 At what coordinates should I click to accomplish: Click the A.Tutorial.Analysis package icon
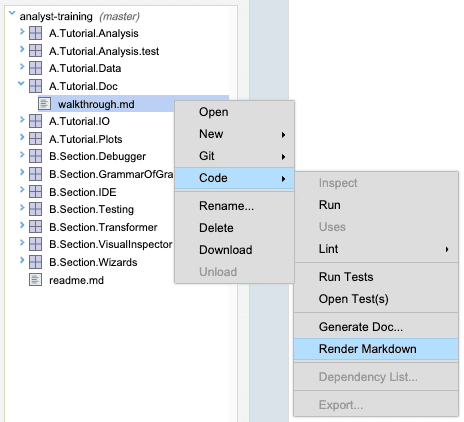[x=35, y=33]
